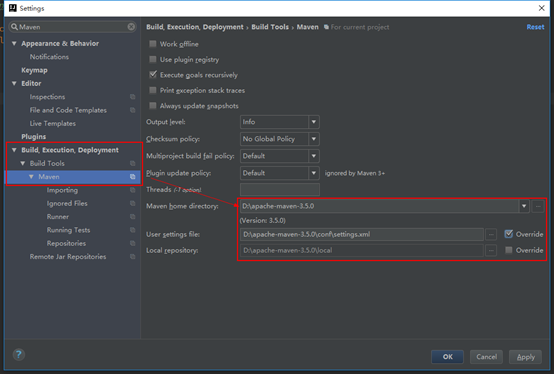554x374 pixels.
Task: Browse for user settings file
Action: (491, 234)
